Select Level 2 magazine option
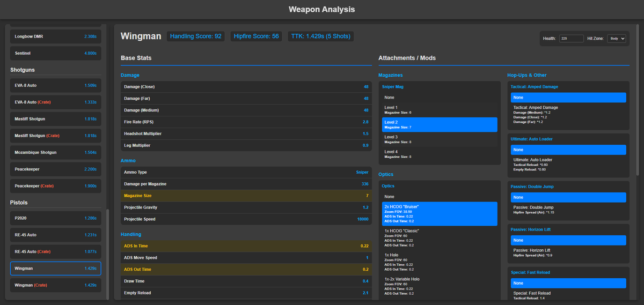644x305 pixels. (x=440, y=124)
